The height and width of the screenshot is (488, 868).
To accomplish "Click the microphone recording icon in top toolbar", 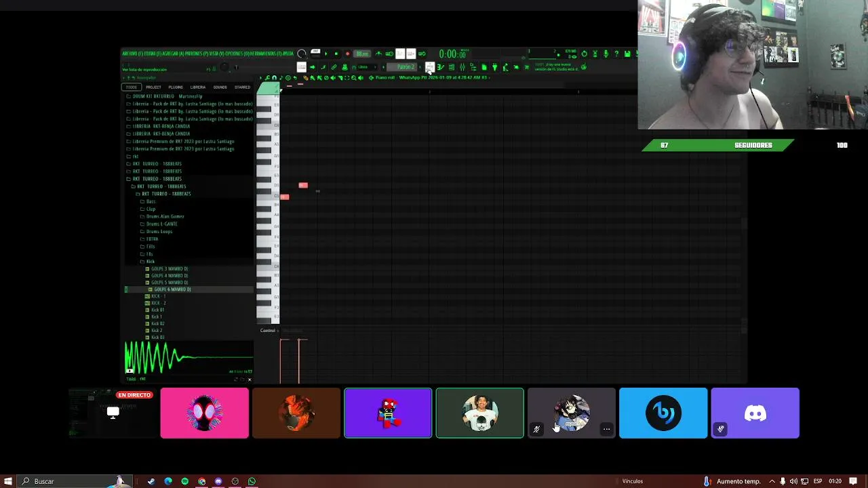I will [606, 54].
